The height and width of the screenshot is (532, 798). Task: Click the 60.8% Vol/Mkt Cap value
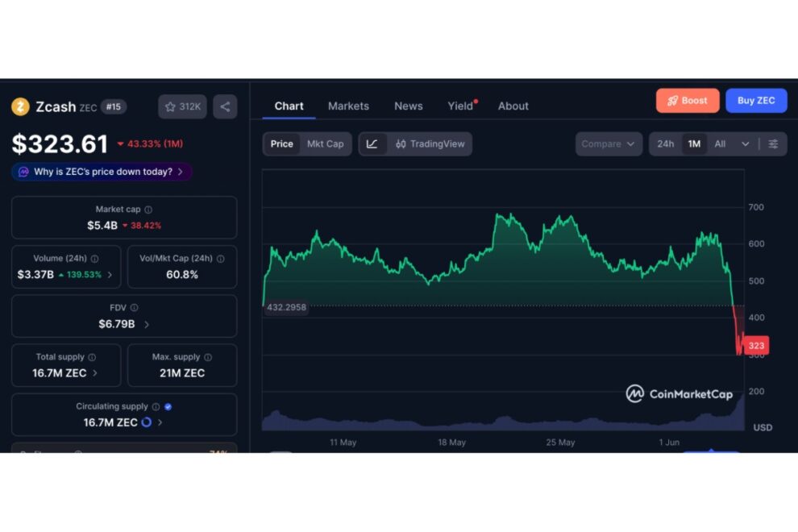coord(181,274)
